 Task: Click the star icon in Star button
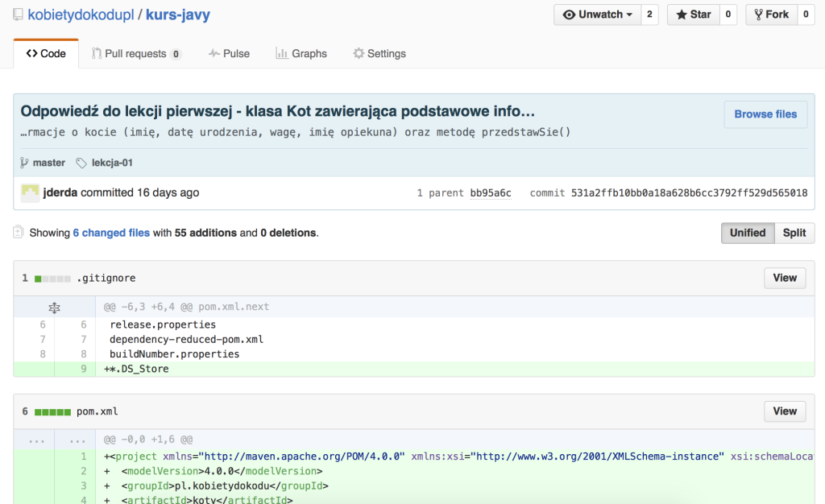[x=682, y=14]
